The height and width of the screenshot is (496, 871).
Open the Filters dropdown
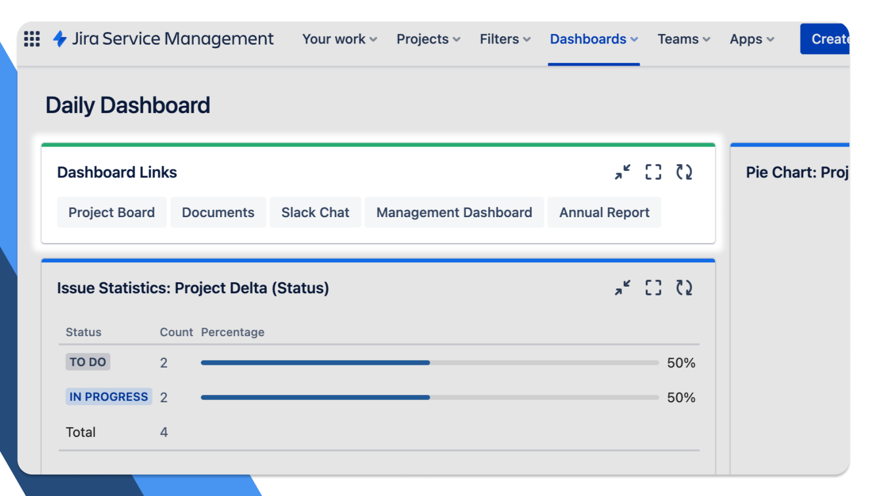504,39
